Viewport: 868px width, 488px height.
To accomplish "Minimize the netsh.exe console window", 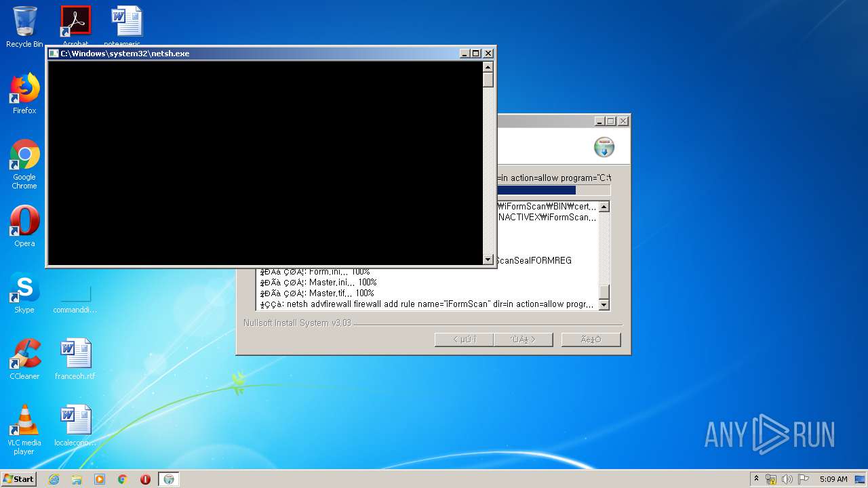I will (x=465, y=54).
